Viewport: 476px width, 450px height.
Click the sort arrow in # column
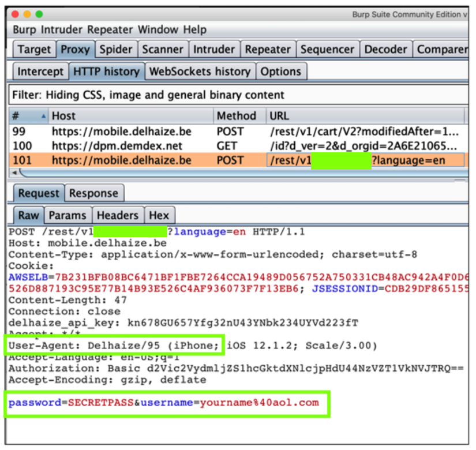43,116
